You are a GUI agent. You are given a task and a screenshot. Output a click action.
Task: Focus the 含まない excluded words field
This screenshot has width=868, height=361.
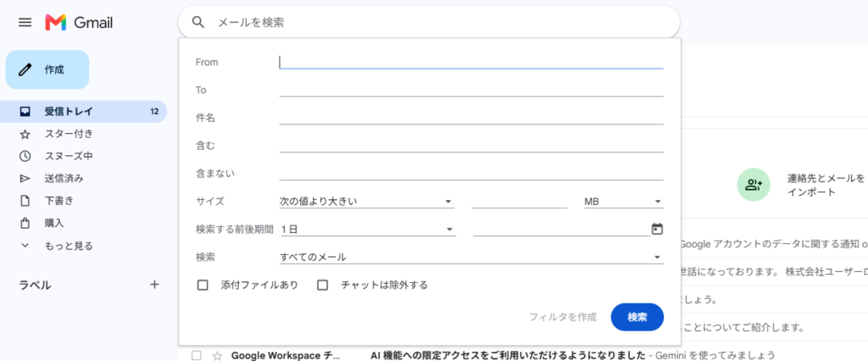click(471, 174)
